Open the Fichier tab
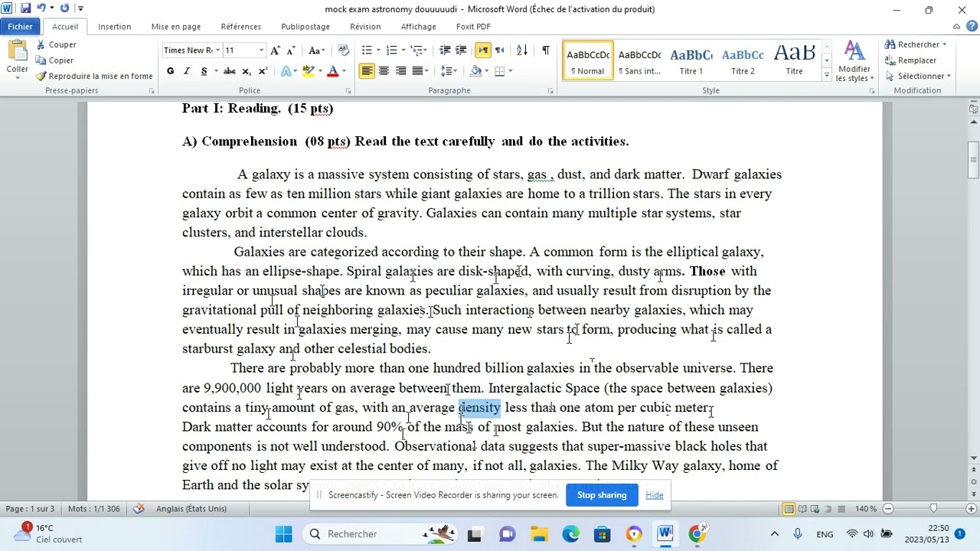The image size is (980, 551). click(20, 27)
